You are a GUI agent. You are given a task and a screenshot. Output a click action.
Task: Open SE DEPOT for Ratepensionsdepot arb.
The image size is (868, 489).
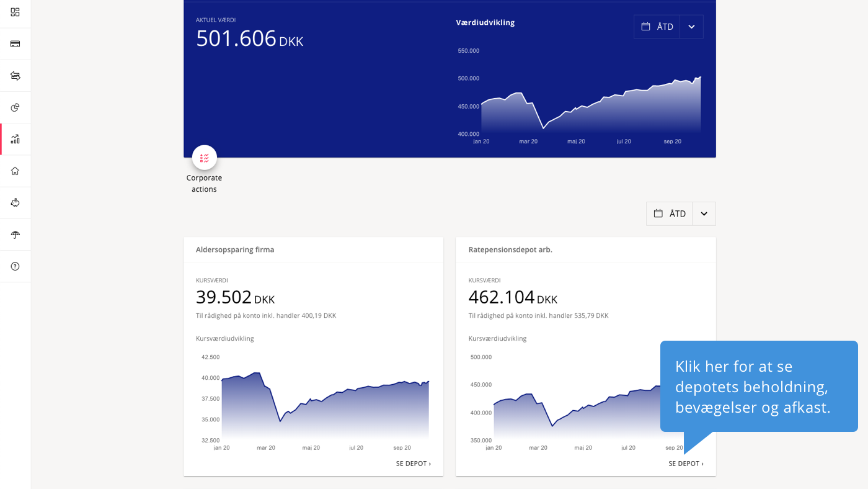pyautogui.click(x=686, y=464)
